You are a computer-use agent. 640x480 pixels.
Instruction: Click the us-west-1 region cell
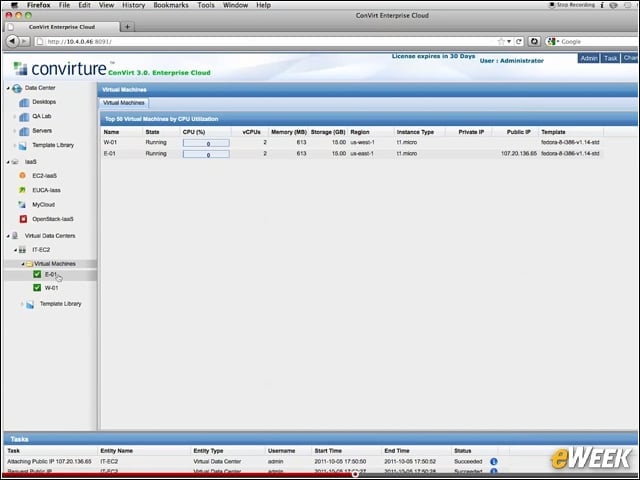coord(362,142)
